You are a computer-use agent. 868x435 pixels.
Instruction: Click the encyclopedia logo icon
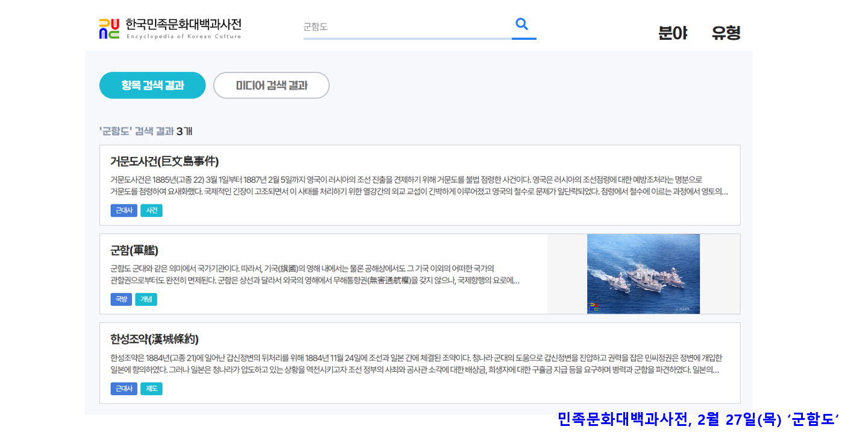point(109,28)
